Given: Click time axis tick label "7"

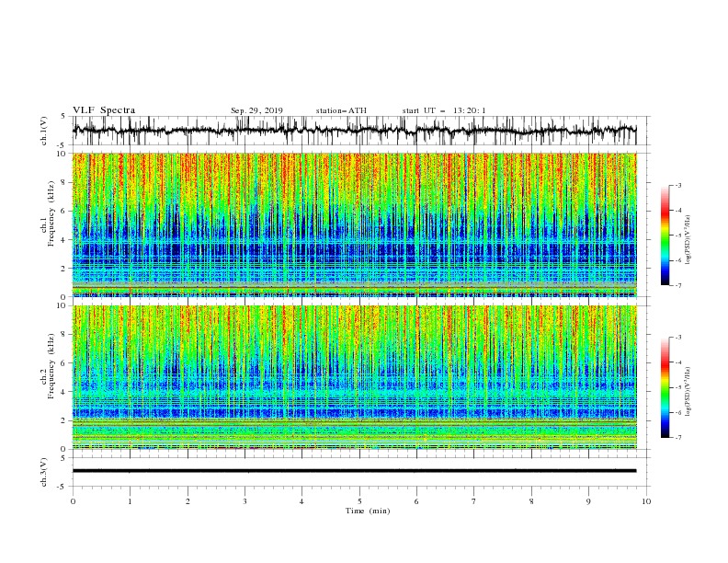Looking at the screenshot, I should point(474,501).
